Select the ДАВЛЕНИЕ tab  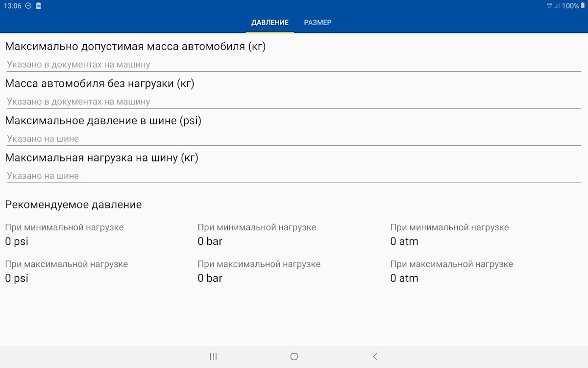[269, 23]
